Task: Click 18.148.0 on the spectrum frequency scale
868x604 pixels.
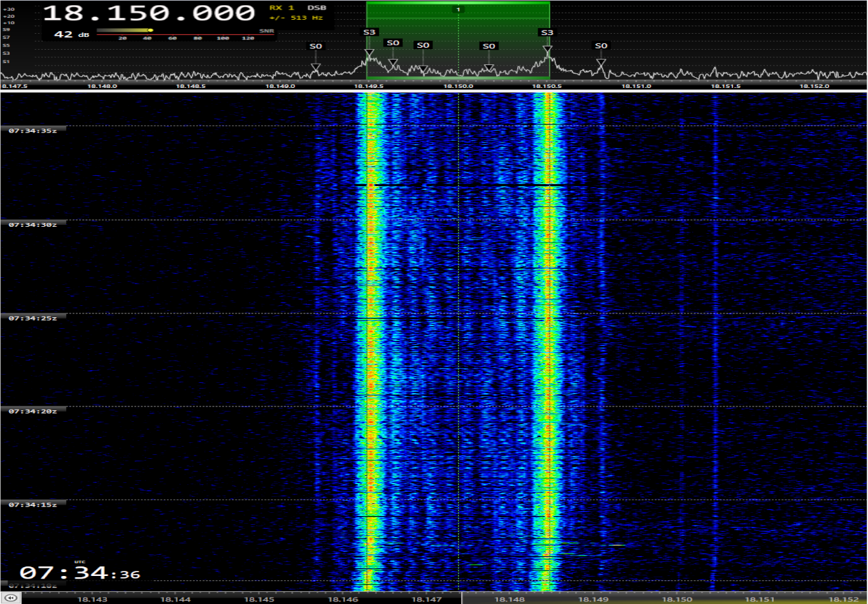Action: 102,86
